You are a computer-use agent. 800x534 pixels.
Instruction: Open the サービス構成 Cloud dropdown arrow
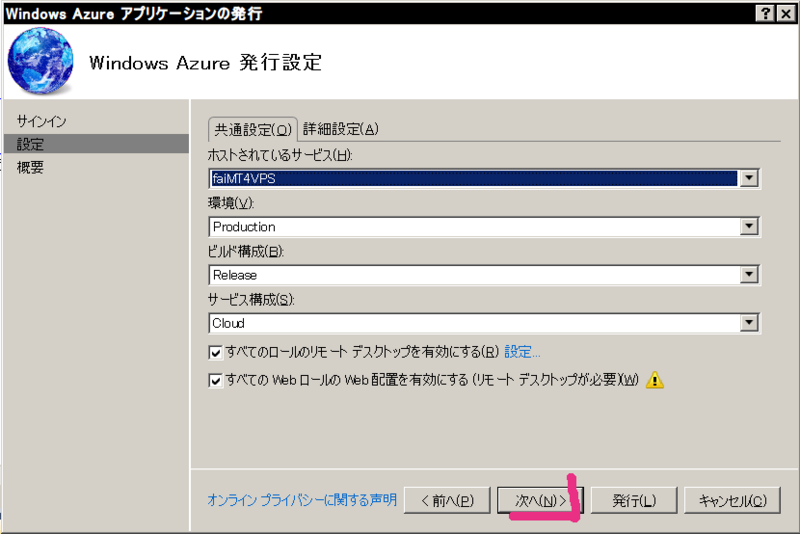748,322
